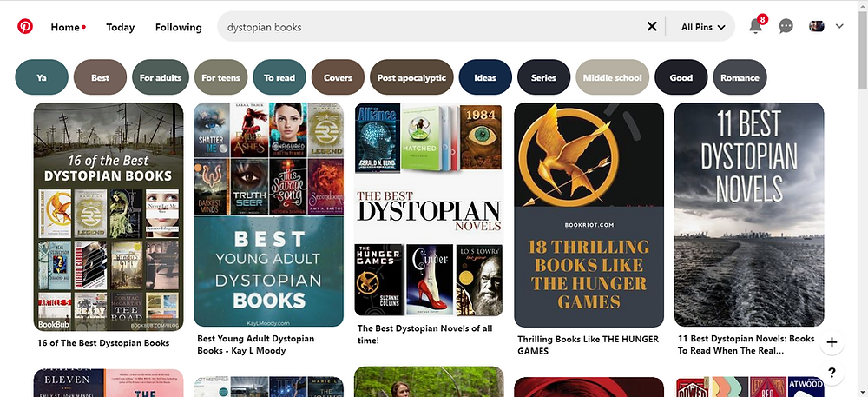Filter by Middle school chip
This screenshot has height=397, width=868.
tap(612, 77)
